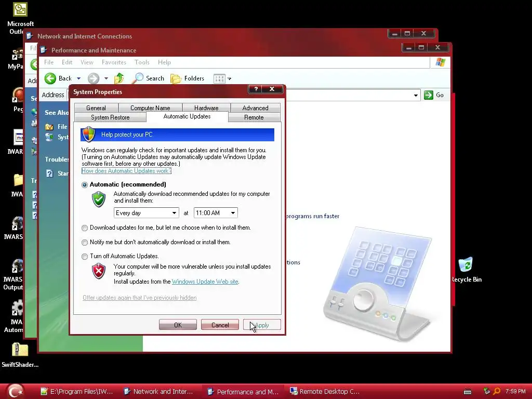Screen dimensions: 532x399
Task: Switch to Performance and Maintenance taskbar item
Action: pos(243,392)
